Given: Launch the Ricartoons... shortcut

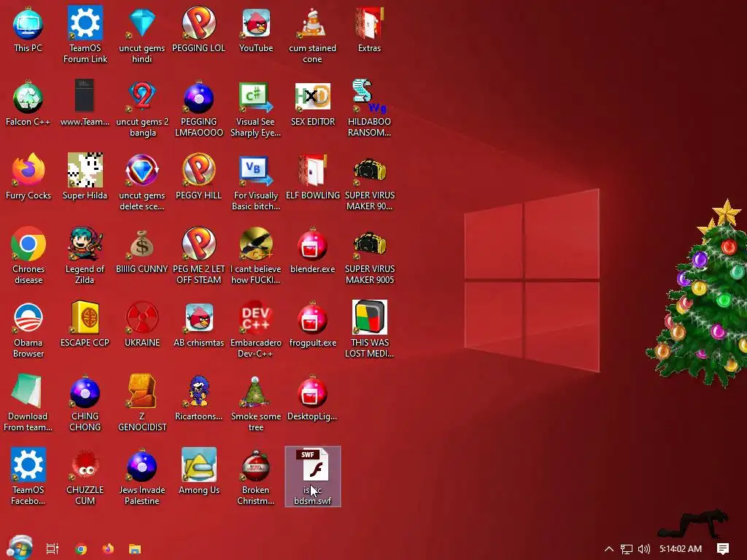Looking at the screenshot, I should pyautogui.click(x=198, y=399).
